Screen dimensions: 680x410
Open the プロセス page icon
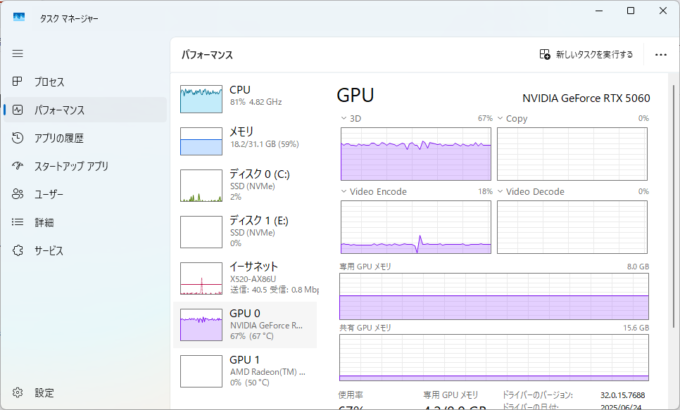coord(17,81)
